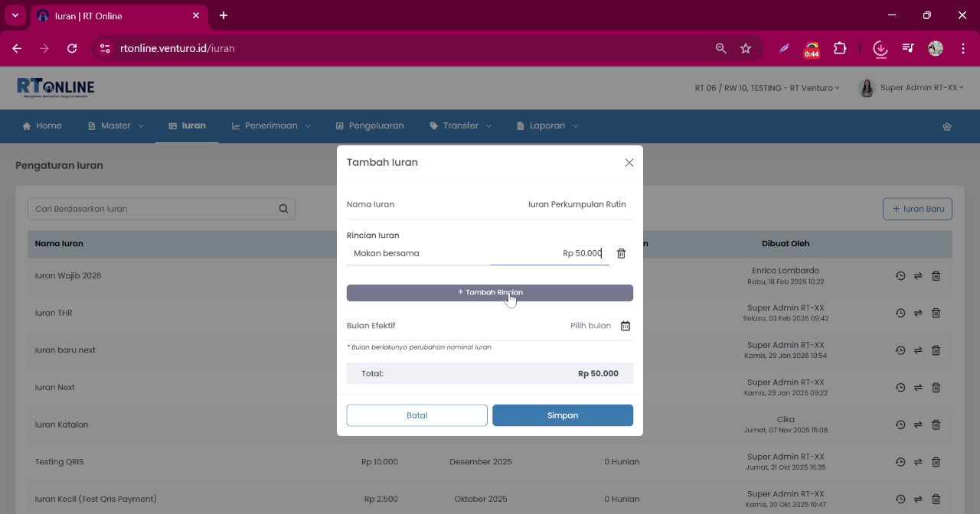Expand the Laporan menu dropdown
980x514 pixels.
tap(547, 125)
